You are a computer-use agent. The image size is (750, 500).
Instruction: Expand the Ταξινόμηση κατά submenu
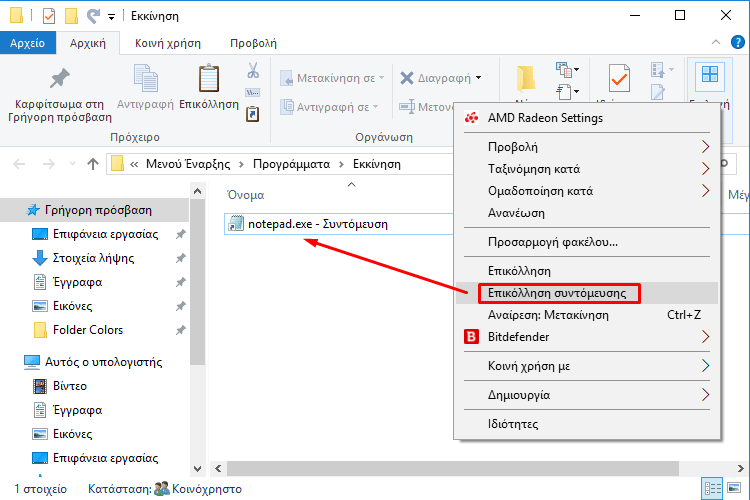587,168
